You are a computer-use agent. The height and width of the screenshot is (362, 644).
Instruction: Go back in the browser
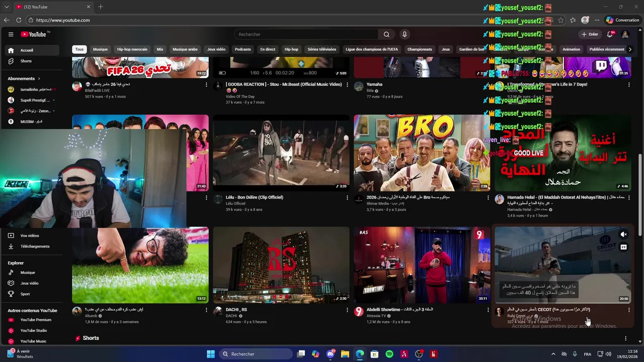[x=7, y=20]
